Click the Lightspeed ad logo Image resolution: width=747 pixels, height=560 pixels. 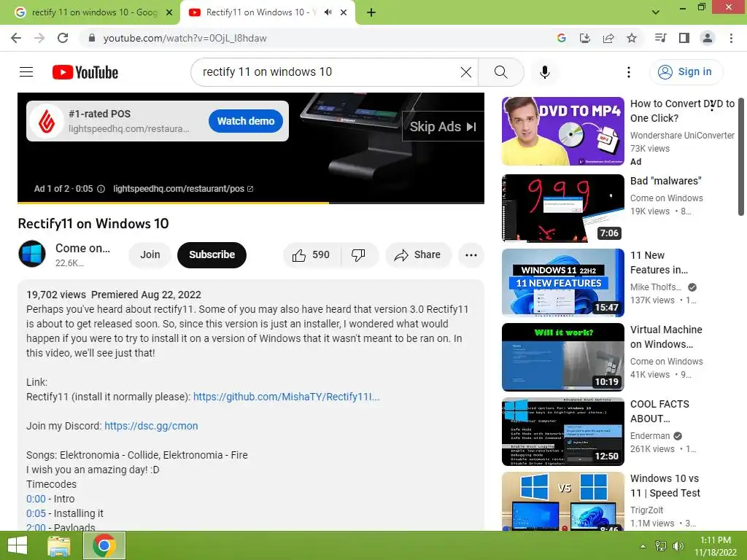pos(46,121)
